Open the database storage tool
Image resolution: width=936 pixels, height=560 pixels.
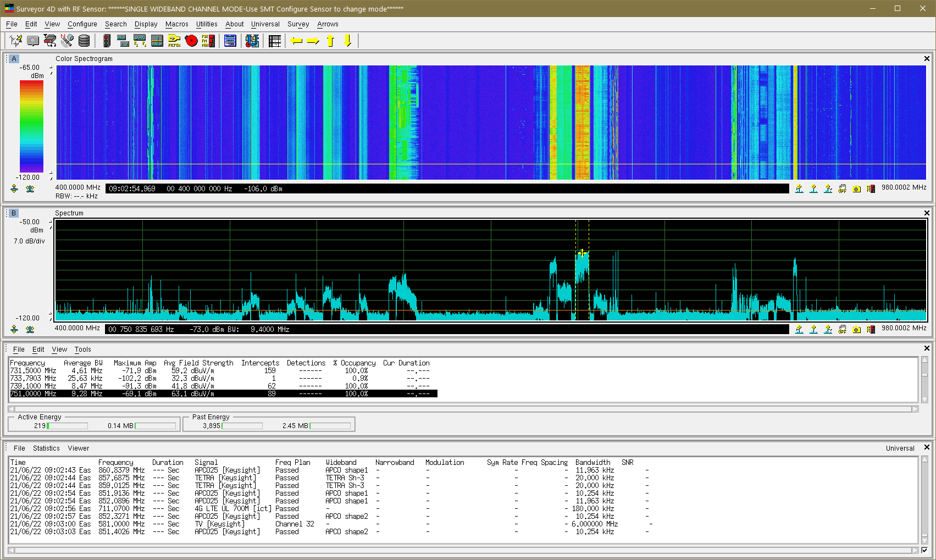pos(84,41)
